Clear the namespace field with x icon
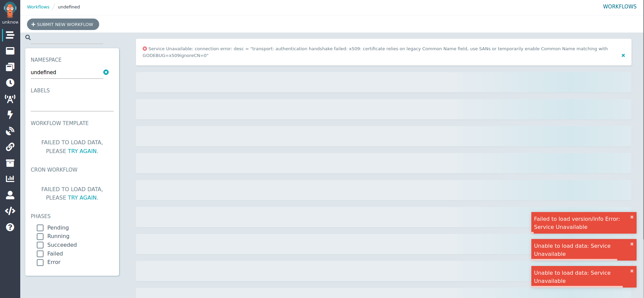This screenshot has height=298, width=644. 106,72
